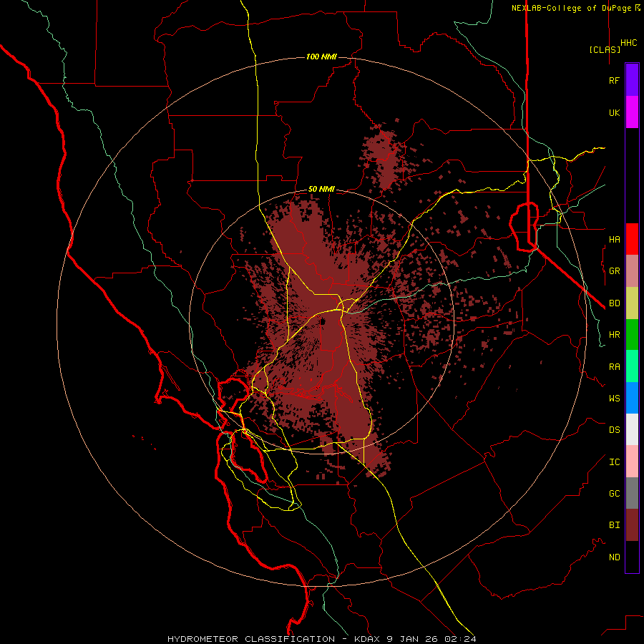Select the GR legend color block
This screenshot has width=644, height=644.
[x=632, y=271]
